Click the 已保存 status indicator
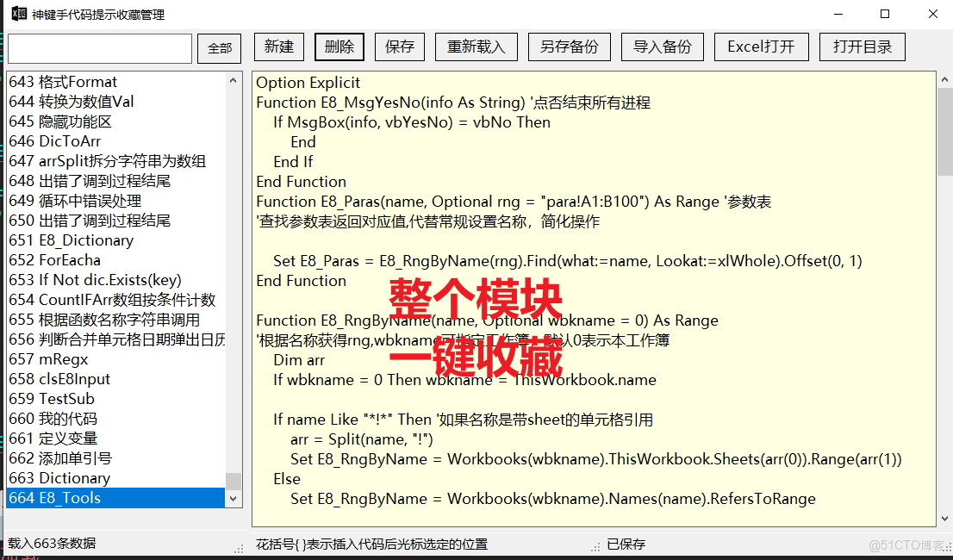This screenshot has width=953, height=560. pos(627,544)
